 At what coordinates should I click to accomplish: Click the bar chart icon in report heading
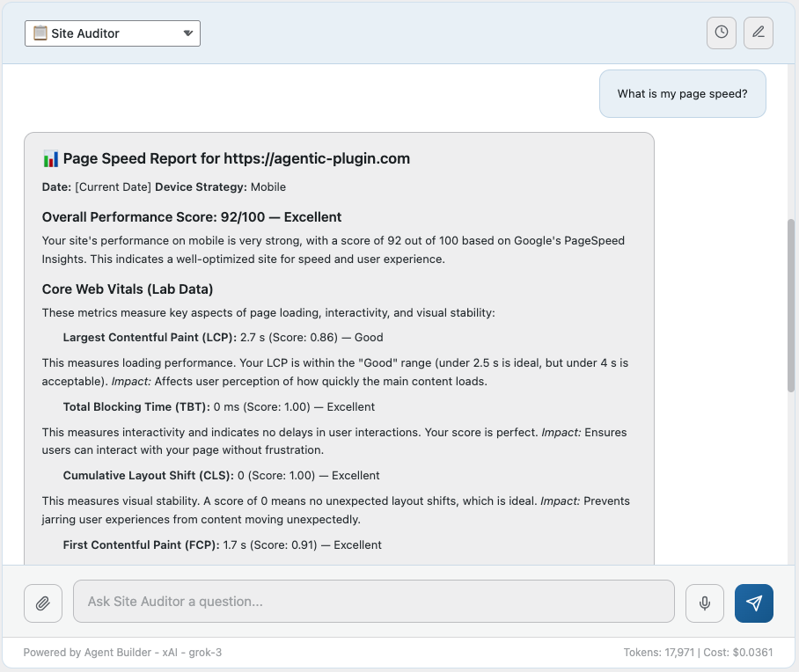point(51,159)
